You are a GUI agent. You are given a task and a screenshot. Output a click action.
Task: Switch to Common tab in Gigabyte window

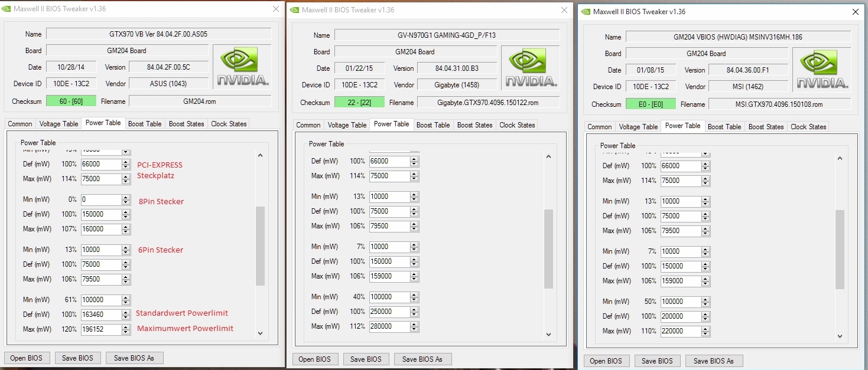pyautogui.click(x=308, y=125)
